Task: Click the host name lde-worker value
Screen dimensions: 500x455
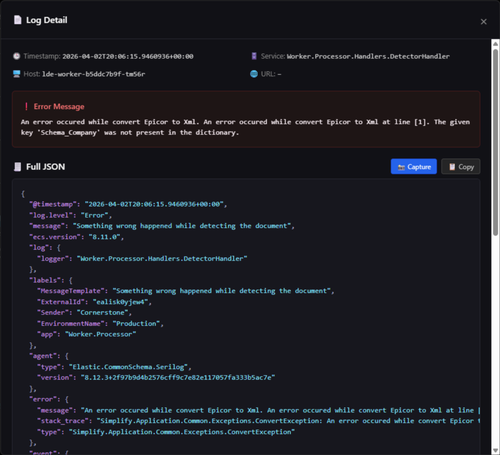Action: 94,74
